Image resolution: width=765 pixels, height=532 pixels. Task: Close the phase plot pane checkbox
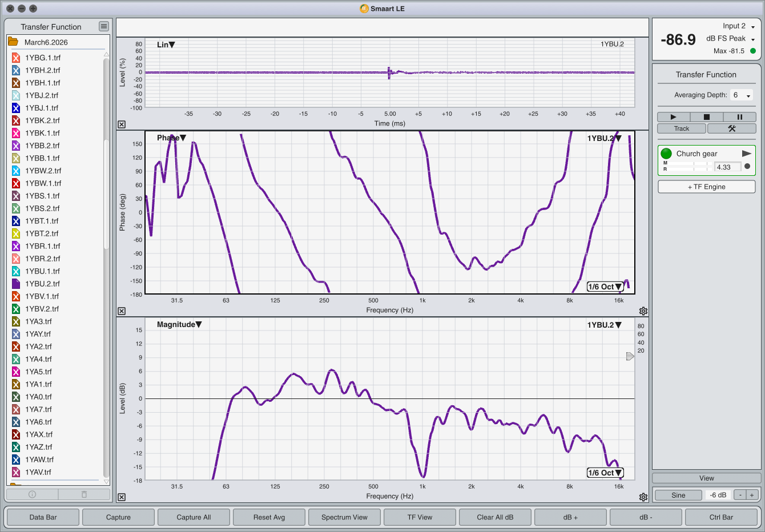[x=122, y=311]
